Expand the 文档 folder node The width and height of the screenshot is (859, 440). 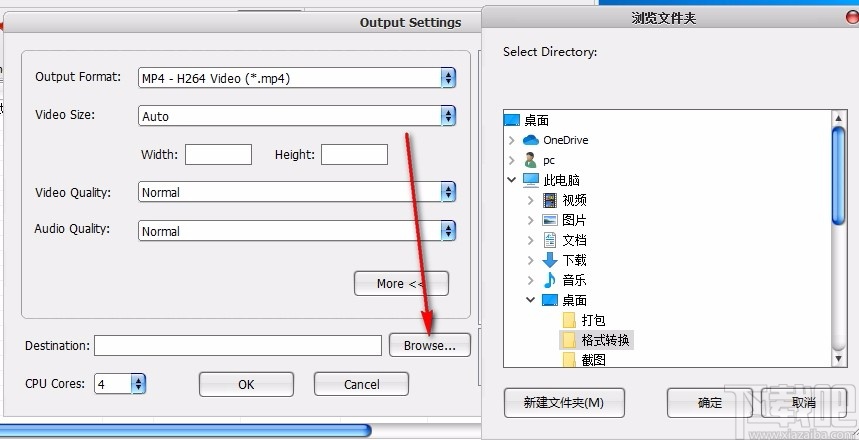click(x=530, y=240)
